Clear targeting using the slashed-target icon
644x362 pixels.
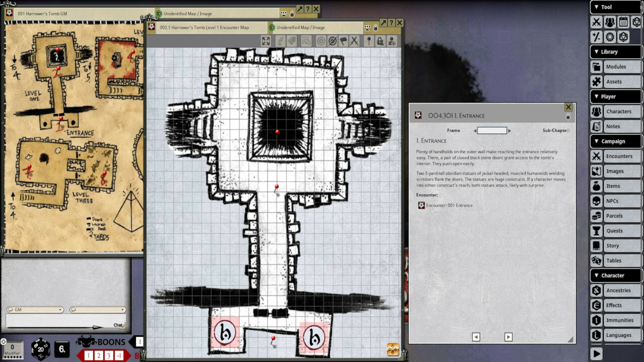[333, 41]
